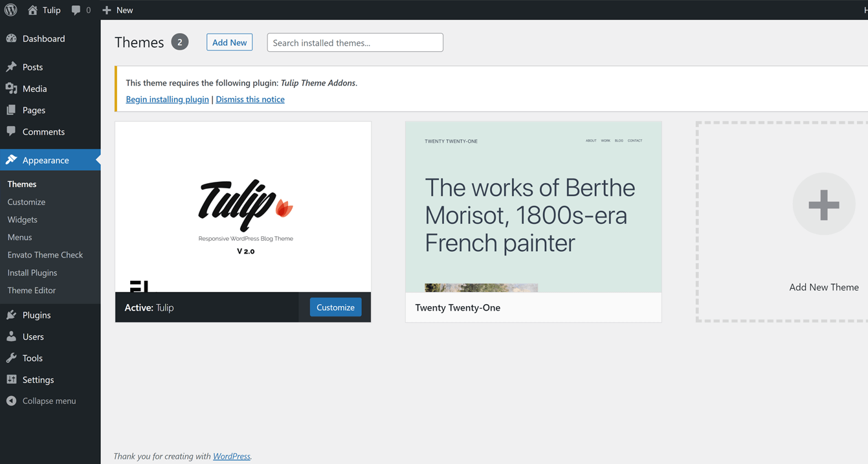868x464 pixels.
Task: Click the Themes page heading
Action: click(139, 42)
